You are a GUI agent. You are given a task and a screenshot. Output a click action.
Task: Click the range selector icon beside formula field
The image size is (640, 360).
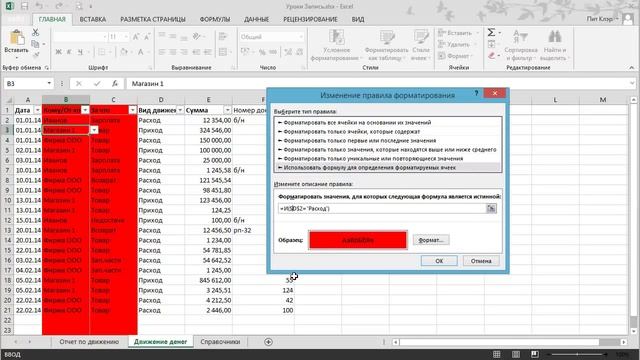491,209
